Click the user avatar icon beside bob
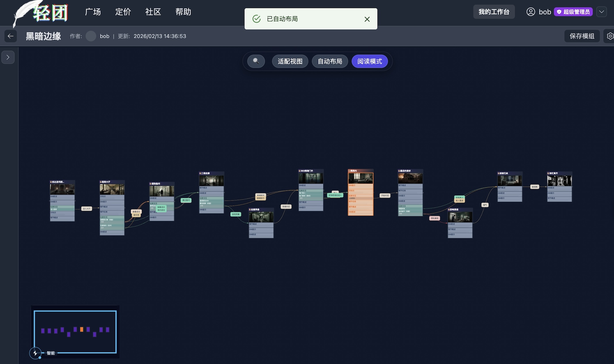 (x=530, y=12)
